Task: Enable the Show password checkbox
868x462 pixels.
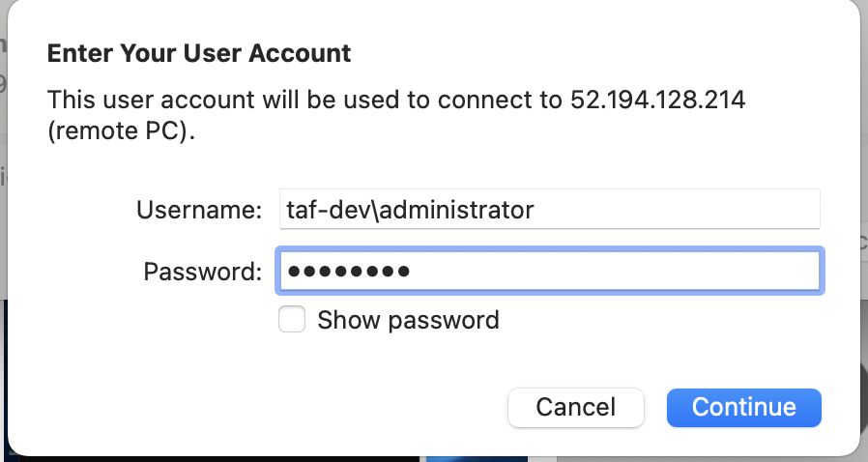Action: click(292, 320)
